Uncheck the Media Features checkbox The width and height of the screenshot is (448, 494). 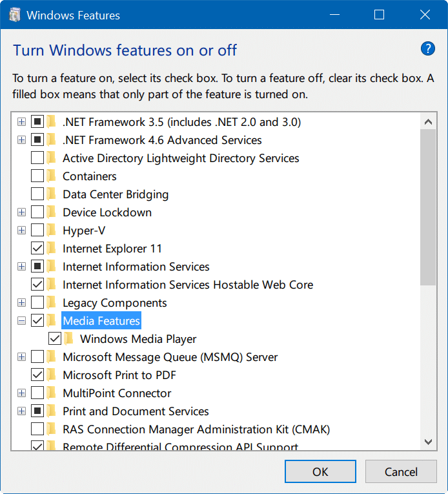coord(37,321)
